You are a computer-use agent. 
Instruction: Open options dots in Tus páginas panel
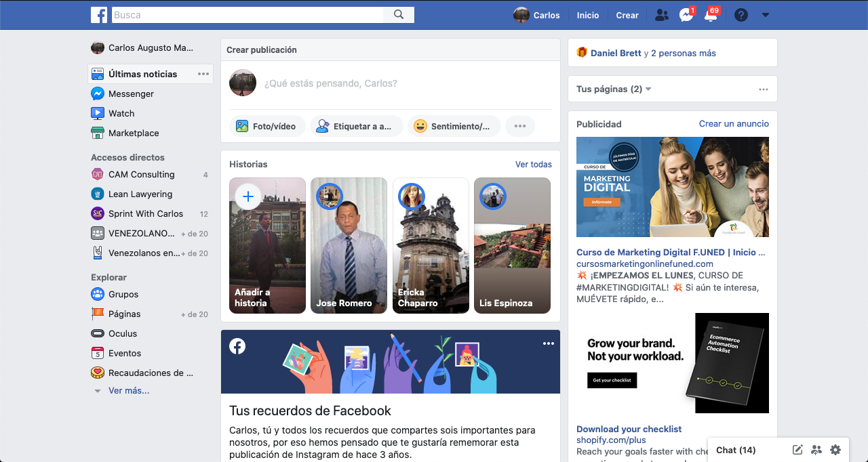point(764,89)
